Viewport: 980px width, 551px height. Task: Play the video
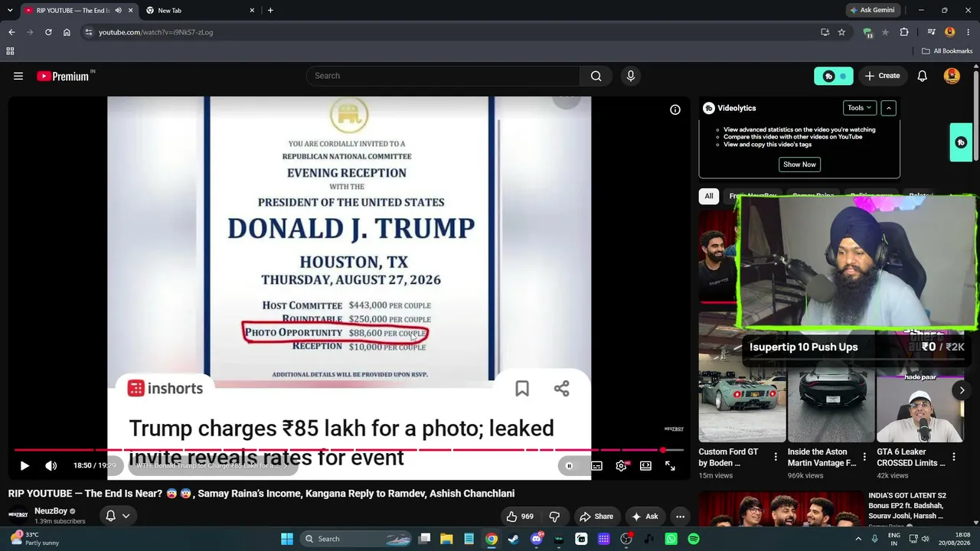[x=24, y=465]
